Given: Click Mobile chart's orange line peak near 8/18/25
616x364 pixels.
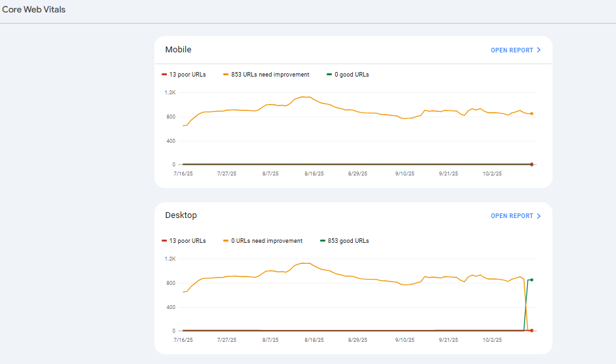Looking at the screenshot, I should [304, 97].
